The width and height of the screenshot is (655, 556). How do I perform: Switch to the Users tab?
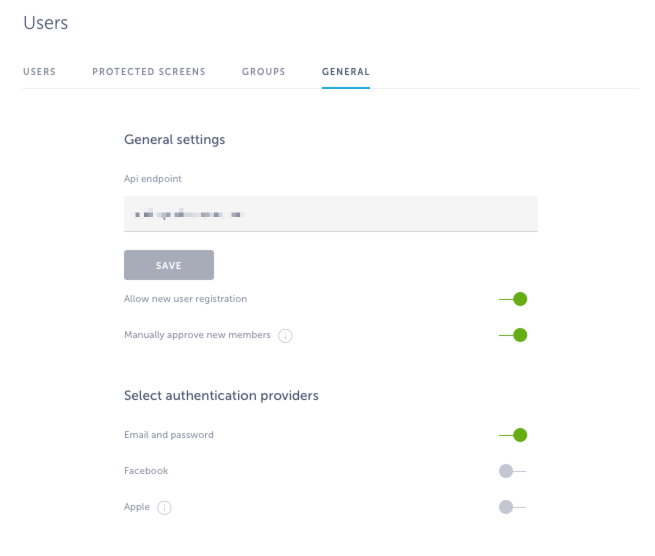(x=39, y=72)
